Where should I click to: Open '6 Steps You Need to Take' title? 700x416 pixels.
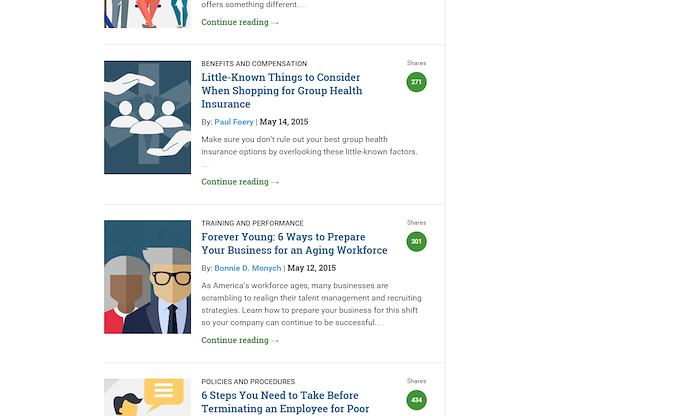pos(285,402)
